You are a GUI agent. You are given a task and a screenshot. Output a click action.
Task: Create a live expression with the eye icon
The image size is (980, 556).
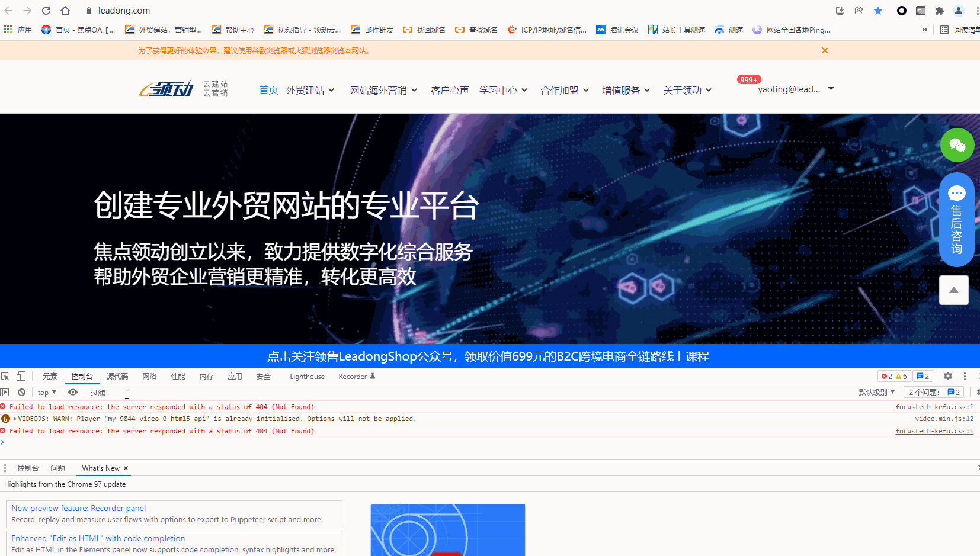click(x=72, y=392)
